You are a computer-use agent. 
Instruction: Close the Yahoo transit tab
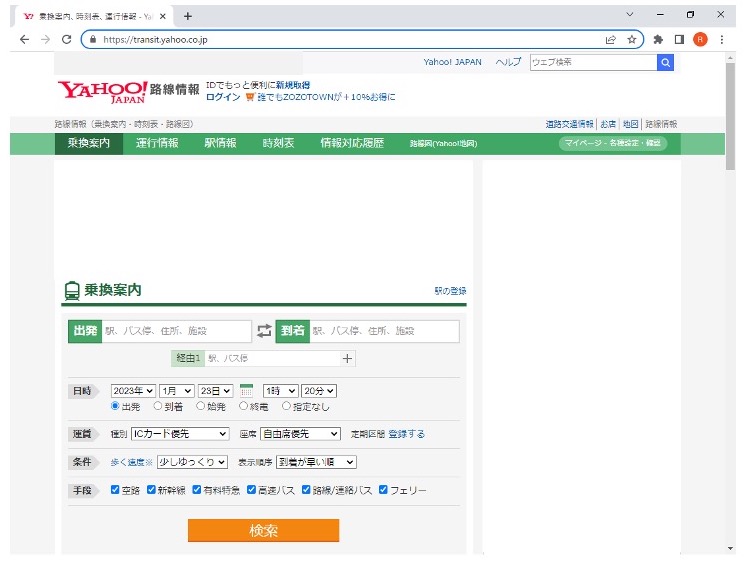click(x=163, y=16)
